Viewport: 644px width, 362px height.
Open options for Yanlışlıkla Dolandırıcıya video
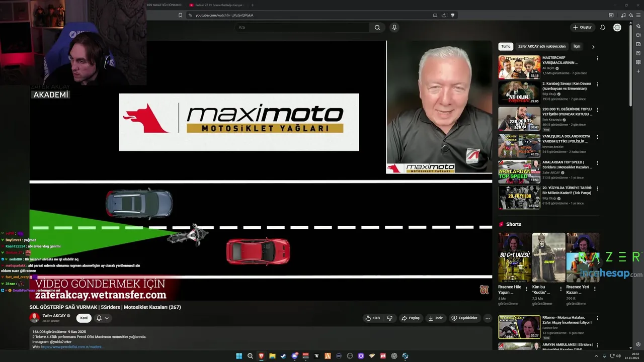tap(597, 137)
